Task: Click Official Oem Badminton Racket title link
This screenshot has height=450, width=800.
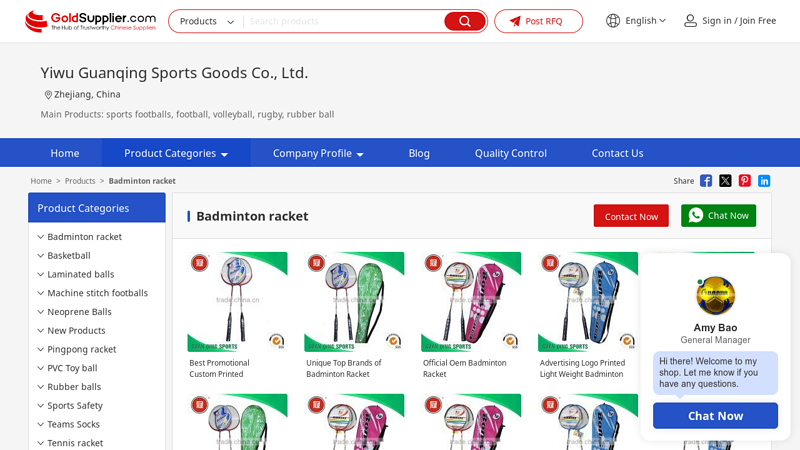Action: [x=464, y=368]
